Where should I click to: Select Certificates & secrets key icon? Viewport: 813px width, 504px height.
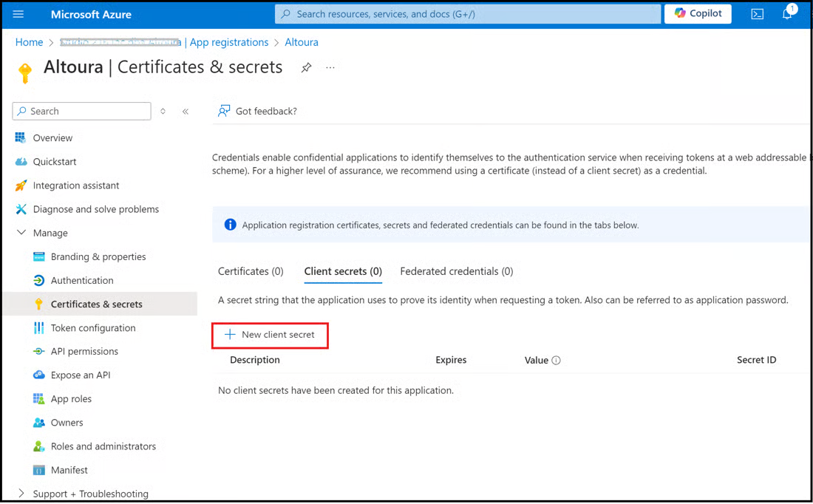click(39, 304)
